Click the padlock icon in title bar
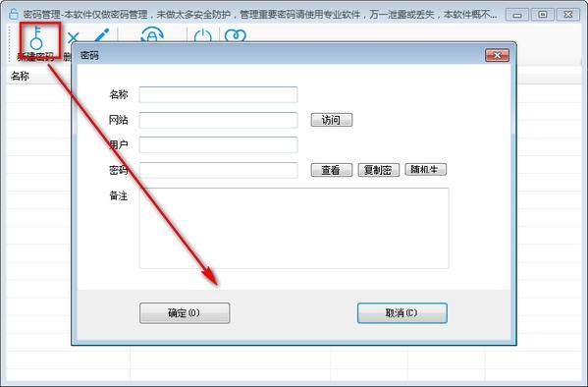588x387 pixels. point(13,15)
